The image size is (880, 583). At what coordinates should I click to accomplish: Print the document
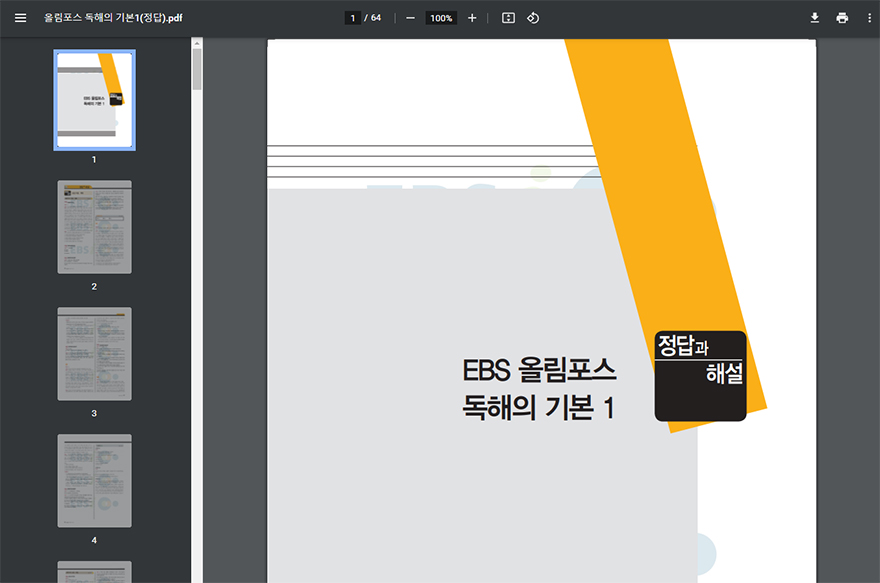pos(842,18)
